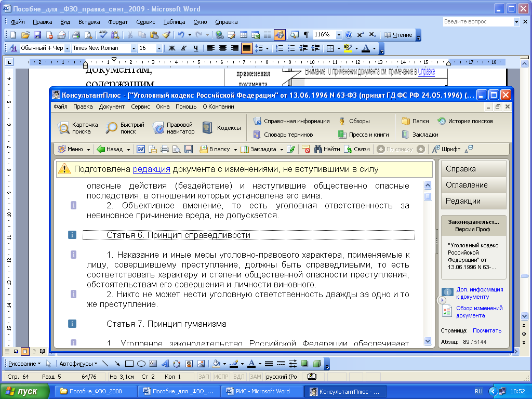Toggle Bold (Ж) formatting

[172, 48]
